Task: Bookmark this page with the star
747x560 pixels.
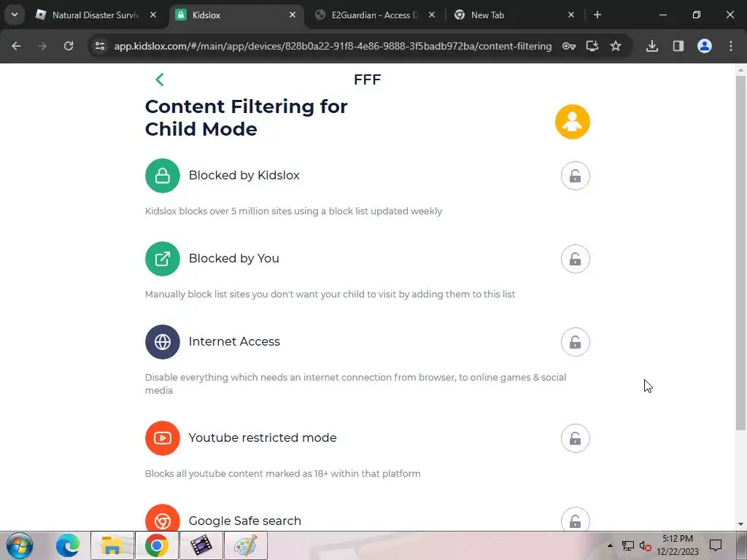Action: (616, 46)
